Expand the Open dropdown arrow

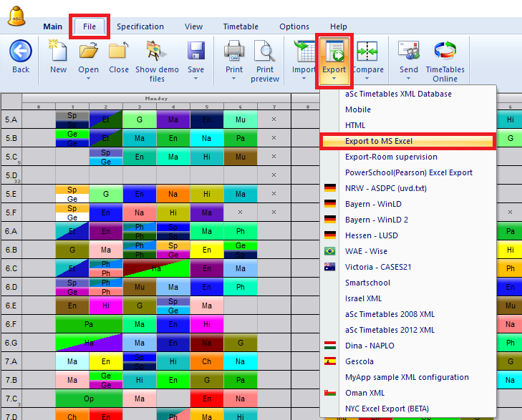[x=89, y=79]
